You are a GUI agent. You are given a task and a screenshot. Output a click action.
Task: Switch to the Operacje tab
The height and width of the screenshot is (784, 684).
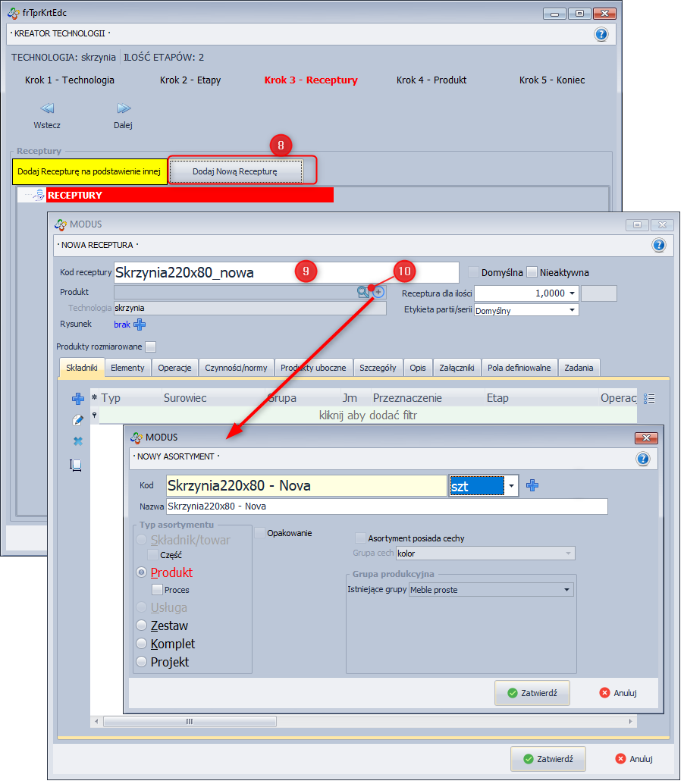[x=174, y=368]
